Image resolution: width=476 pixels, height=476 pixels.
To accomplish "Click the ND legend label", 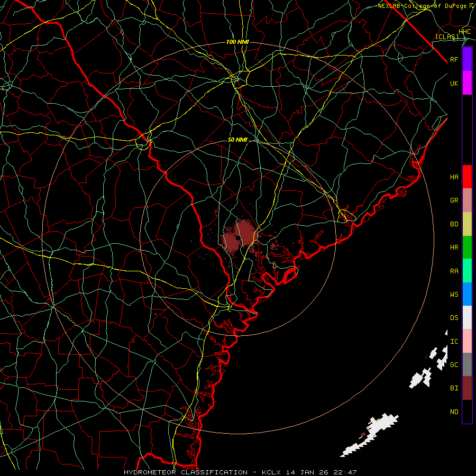I will tap(454, 412).
